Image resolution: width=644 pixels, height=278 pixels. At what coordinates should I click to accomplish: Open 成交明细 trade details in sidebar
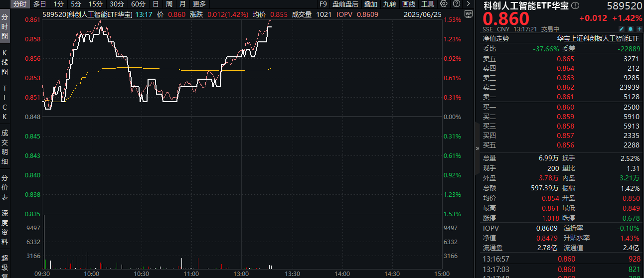5,147
